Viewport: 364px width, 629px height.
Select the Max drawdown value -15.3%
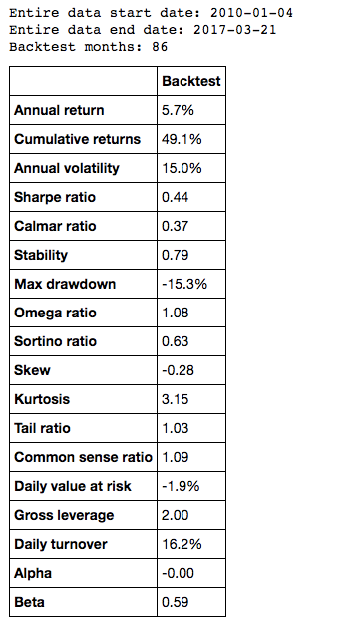pos(184,284)
